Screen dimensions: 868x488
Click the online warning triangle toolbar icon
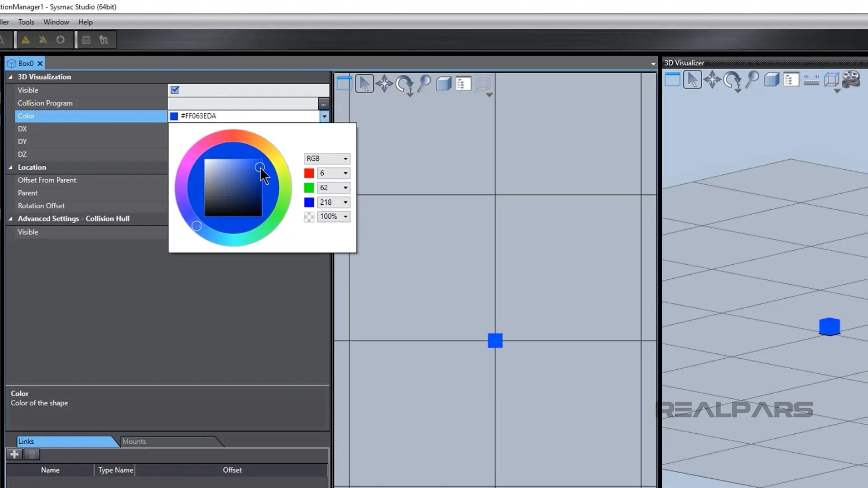coord(25,40)
